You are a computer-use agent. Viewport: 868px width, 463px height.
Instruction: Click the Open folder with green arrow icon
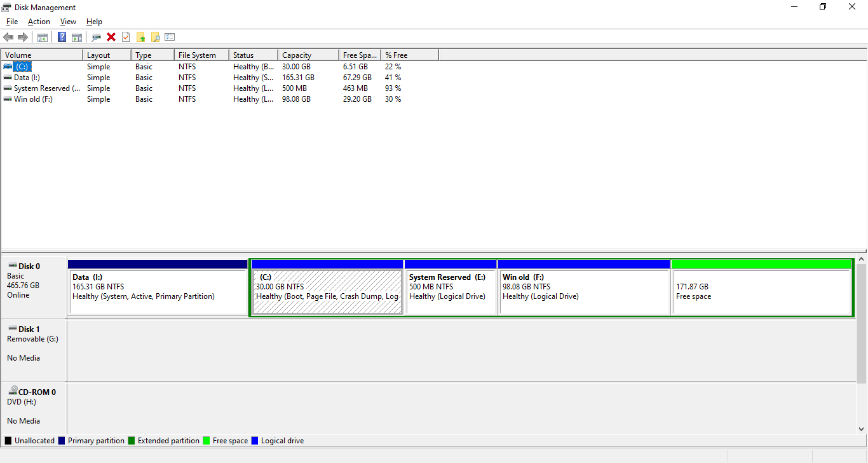click(x=140, y=38)
